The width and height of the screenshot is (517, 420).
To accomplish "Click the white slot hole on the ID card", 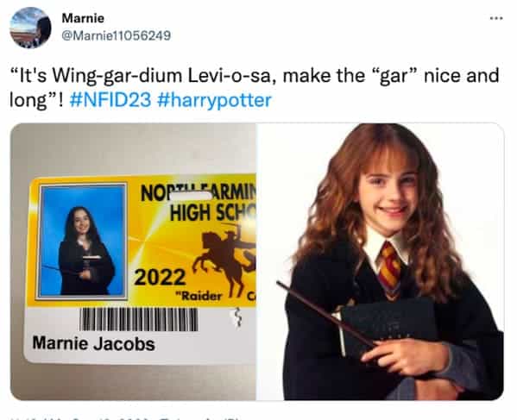I will click(190, 196).
